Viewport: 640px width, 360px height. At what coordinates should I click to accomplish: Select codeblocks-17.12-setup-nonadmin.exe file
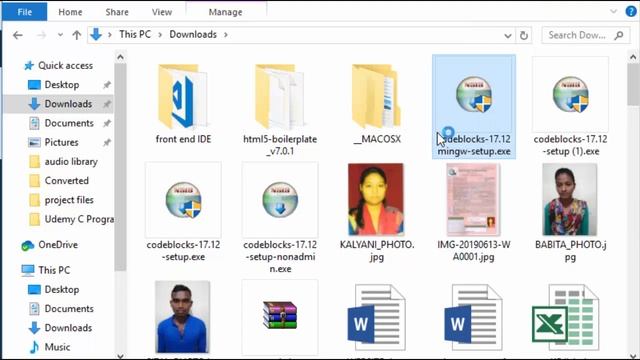click(x=280, y=218)
